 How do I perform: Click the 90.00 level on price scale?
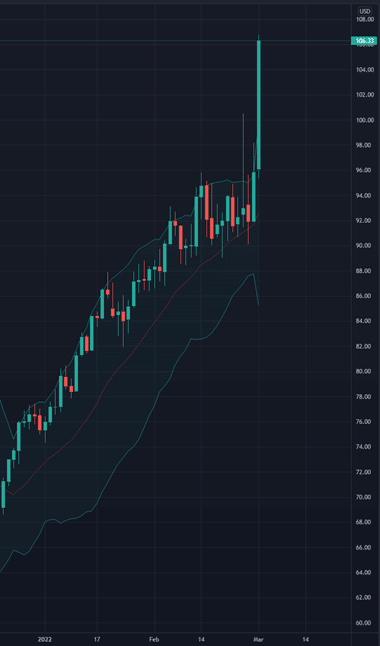point(364,246)
